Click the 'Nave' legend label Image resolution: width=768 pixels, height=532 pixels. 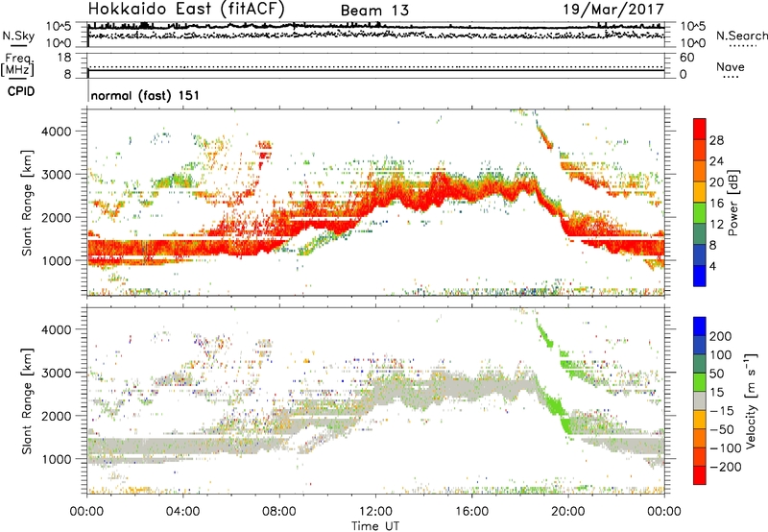pyautogui.click(x=730, y=66)
